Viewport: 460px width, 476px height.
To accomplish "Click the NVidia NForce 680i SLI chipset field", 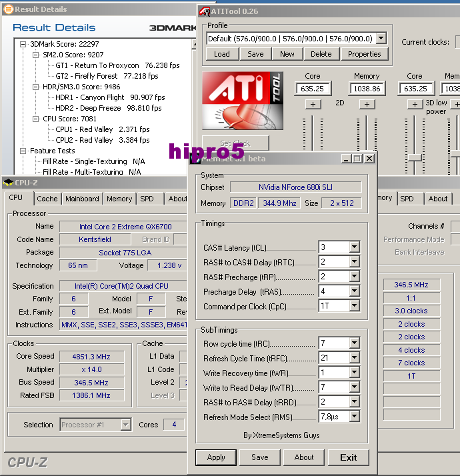I will [x=295, y=187].
